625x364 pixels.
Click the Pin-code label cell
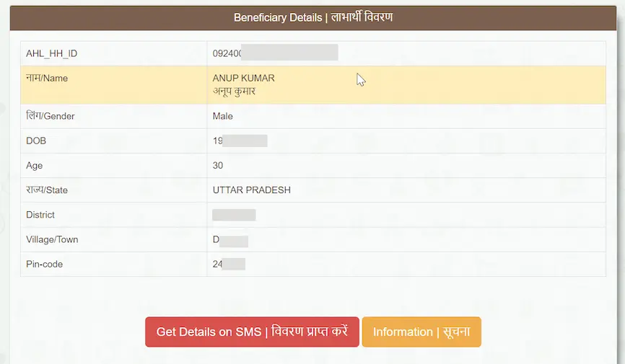tap(113, 265)
